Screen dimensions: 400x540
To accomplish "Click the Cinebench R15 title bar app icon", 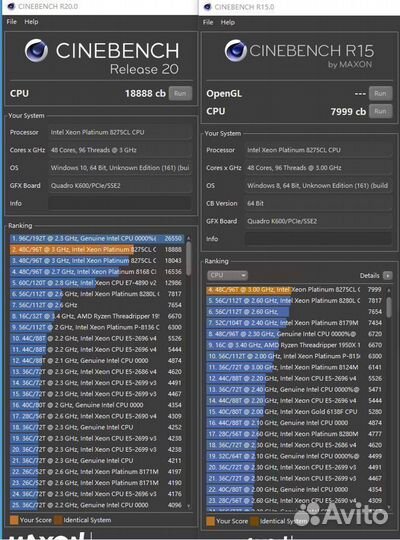I will click(207, 7).
